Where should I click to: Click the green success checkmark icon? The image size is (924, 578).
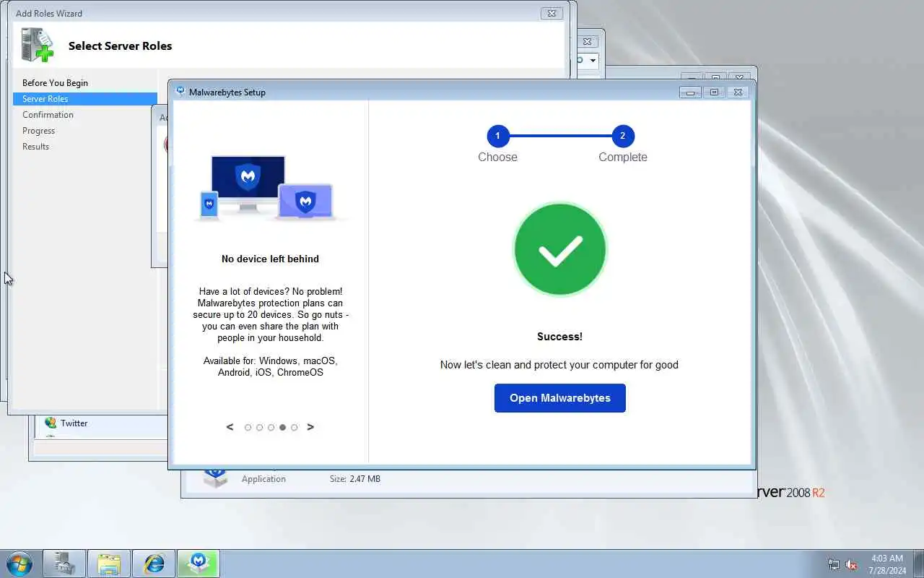point(559,249)
